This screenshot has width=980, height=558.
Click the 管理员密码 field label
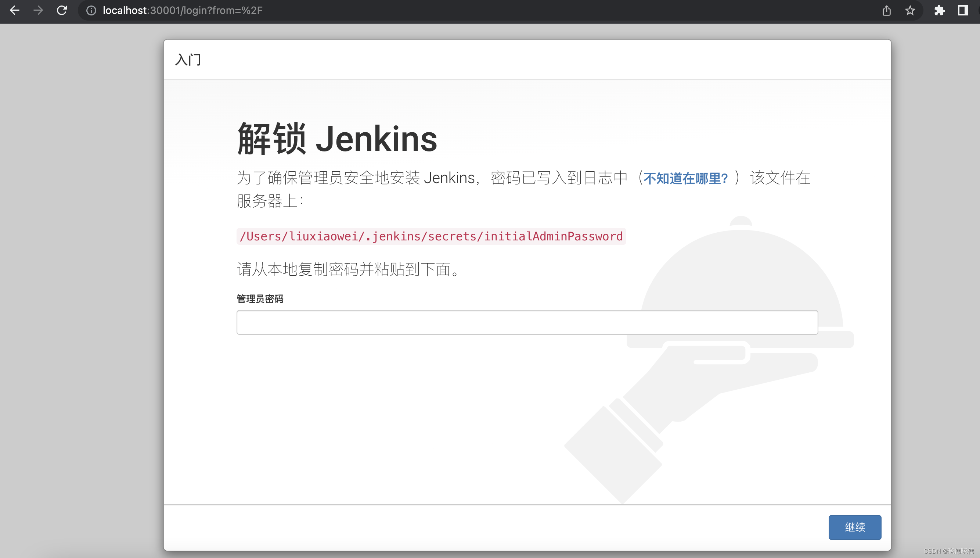[260, 299]
